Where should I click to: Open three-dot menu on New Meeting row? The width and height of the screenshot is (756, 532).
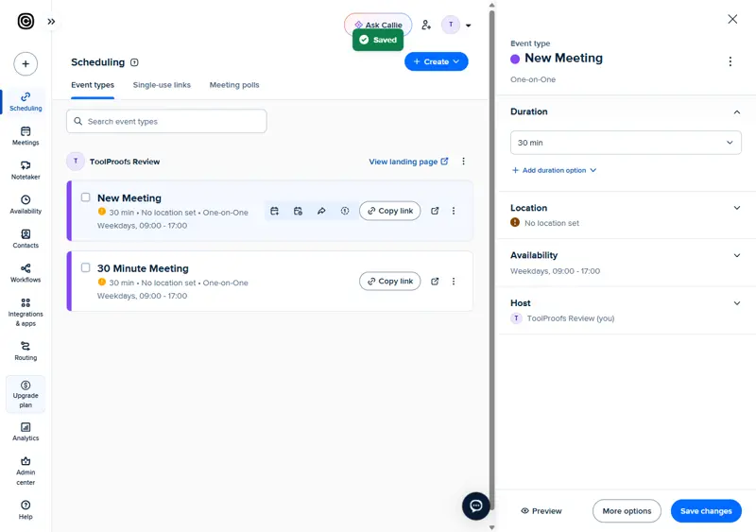pyautogui.click(x=454, y=211)
